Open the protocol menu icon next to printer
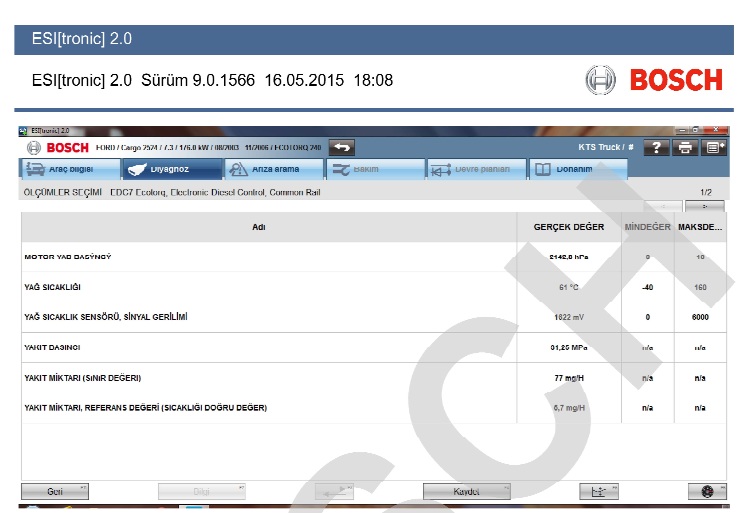Screen dimensions: 745x513 714,148
